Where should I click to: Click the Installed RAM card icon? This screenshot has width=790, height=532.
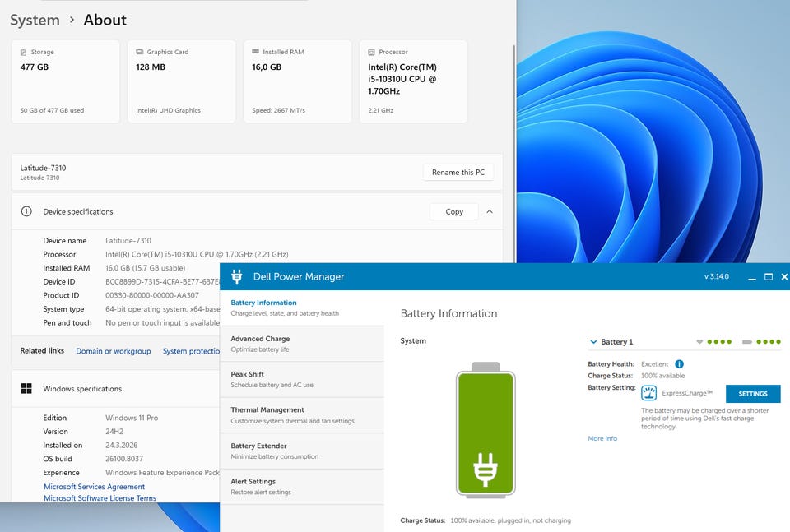coord(255,51)
